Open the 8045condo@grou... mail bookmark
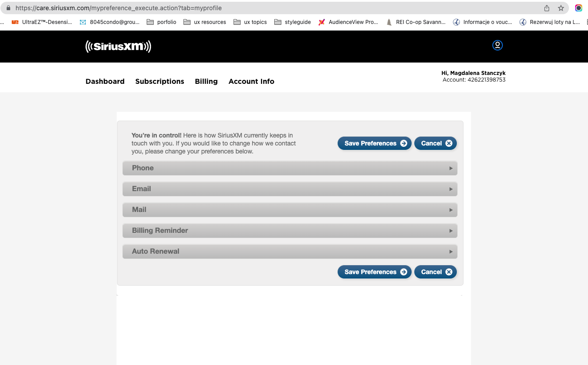 [x=109, y=22]
